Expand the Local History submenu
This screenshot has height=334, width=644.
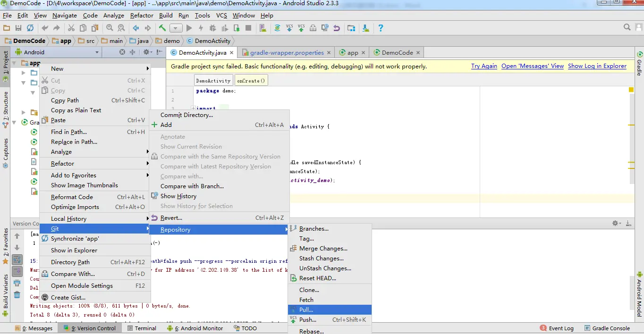(x=95, y=218)
